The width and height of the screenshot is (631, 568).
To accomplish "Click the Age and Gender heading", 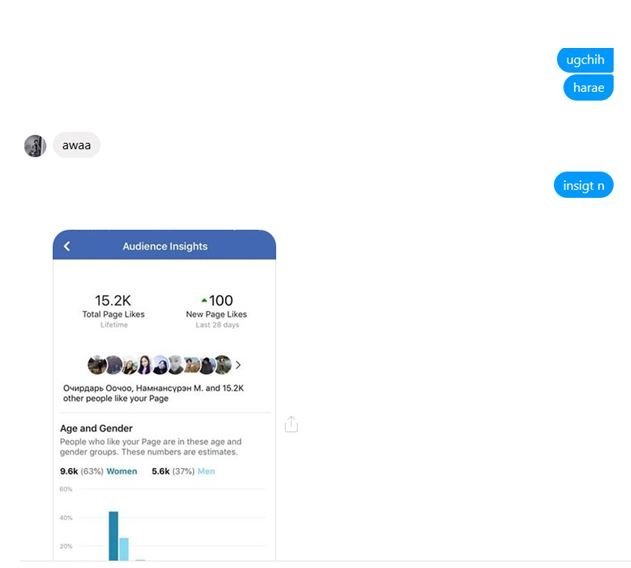I will tap(96, 428).
